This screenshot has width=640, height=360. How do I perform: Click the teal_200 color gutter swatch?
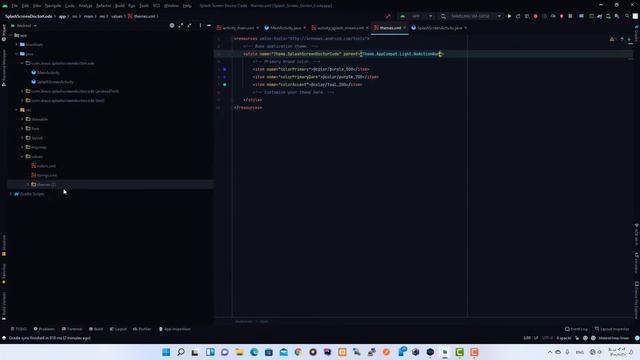224,85
